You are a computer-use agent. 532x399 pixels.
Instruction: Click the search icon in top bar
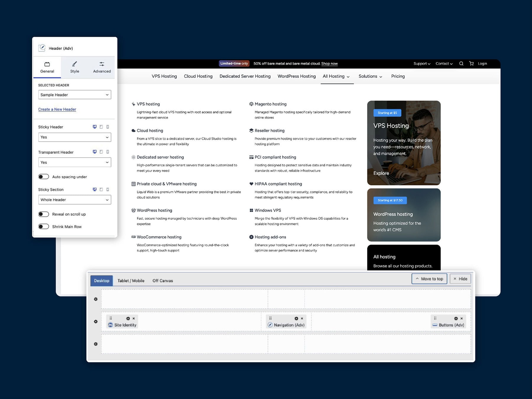[x=461, y=64]
